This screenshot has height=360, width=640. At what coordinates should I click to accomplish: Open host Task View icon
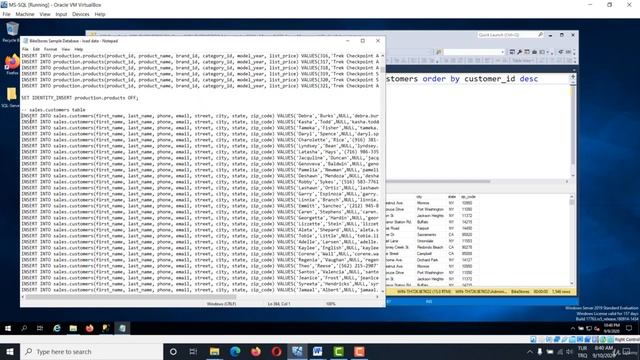193,351
